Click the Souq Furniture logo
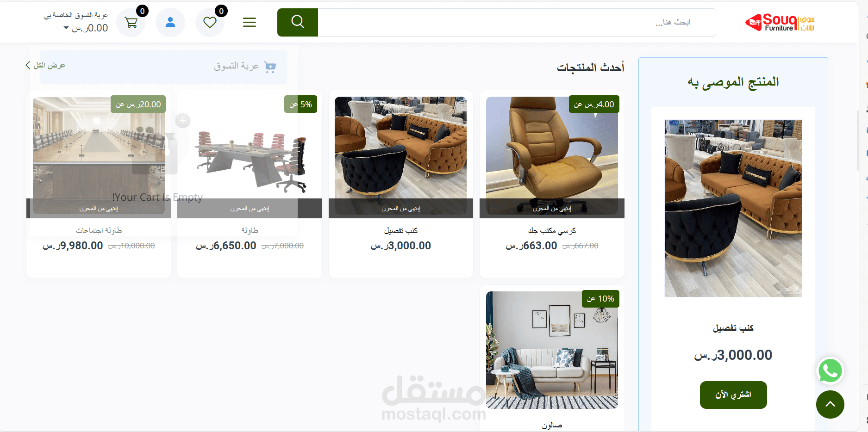868x432 pixels. 780,22
